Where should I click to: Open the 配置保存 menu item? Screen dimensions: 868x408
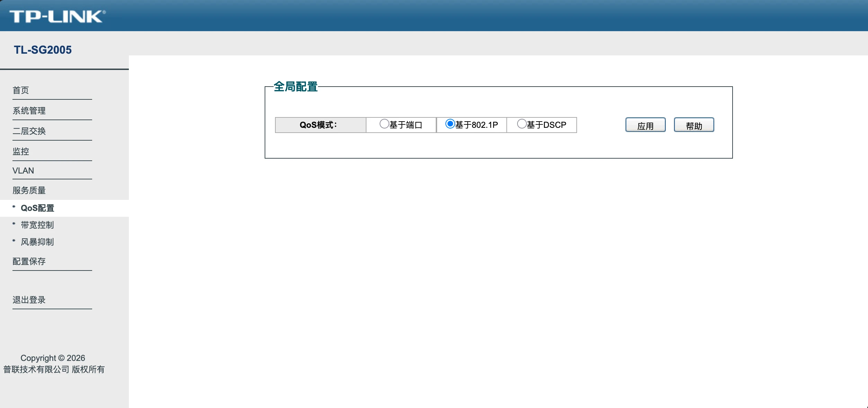pos(29,261)
